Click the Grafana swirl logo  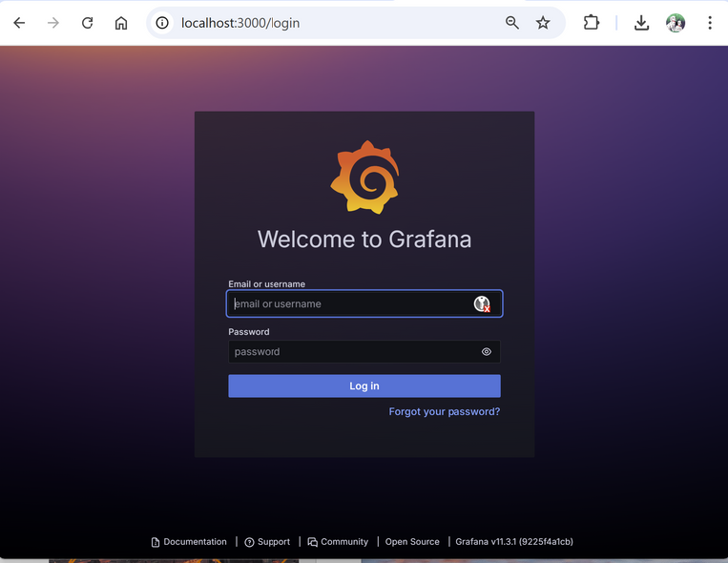click(364, 177)
